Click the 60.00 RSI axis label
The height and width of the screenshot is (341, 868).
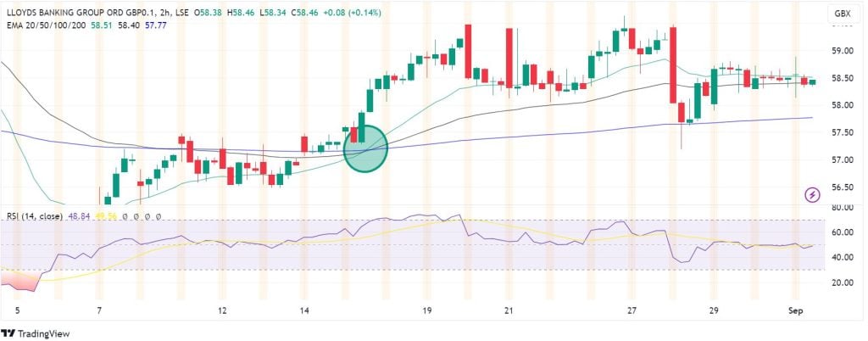click(x=840, y=233)
